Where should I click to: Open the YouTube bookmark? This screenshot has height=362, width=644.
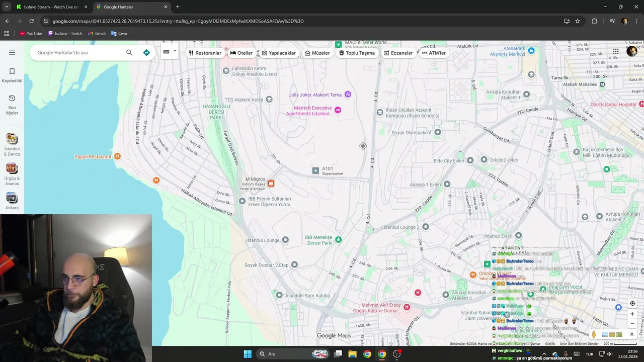click(31, 34)
